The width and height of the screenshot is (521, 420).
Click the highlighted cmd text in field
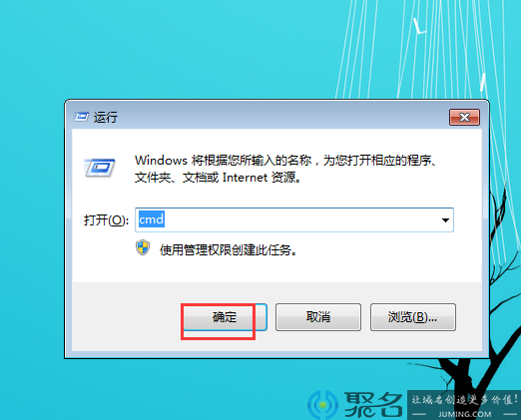(x=152, y=219)
